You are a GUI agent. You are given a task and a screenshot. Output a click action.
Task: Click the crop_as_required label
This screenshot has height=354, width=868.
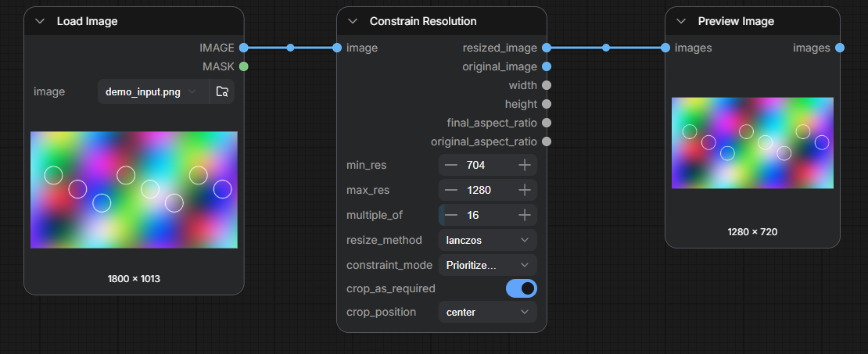pyautogui.click(x=391, y=288)
